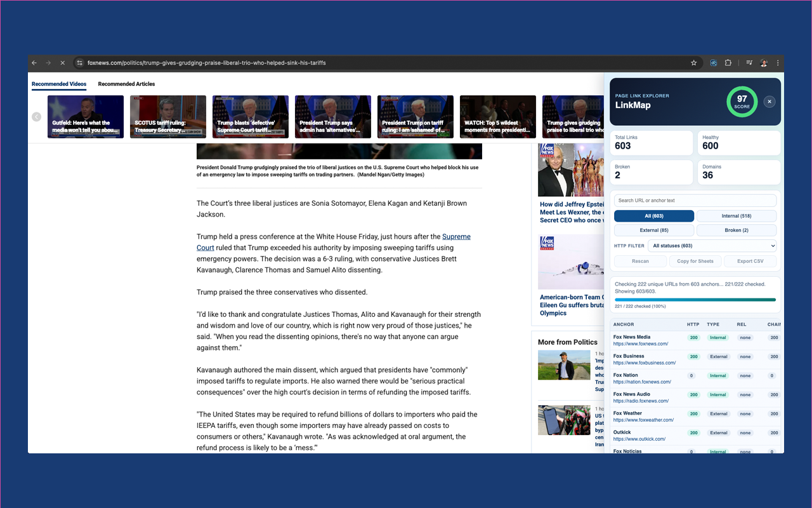Open the https://radio.foxnews.com/ link

pos(641,401)
